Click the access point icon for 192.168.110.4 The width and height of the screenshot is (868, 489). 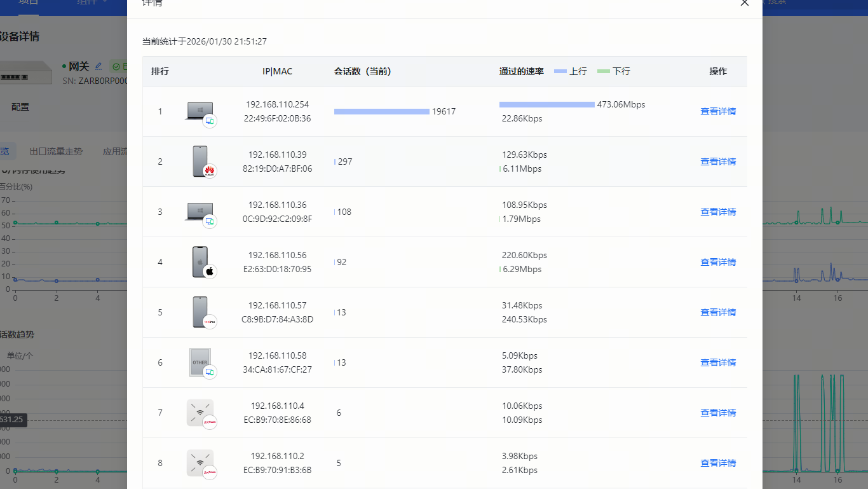click(200, 413)
